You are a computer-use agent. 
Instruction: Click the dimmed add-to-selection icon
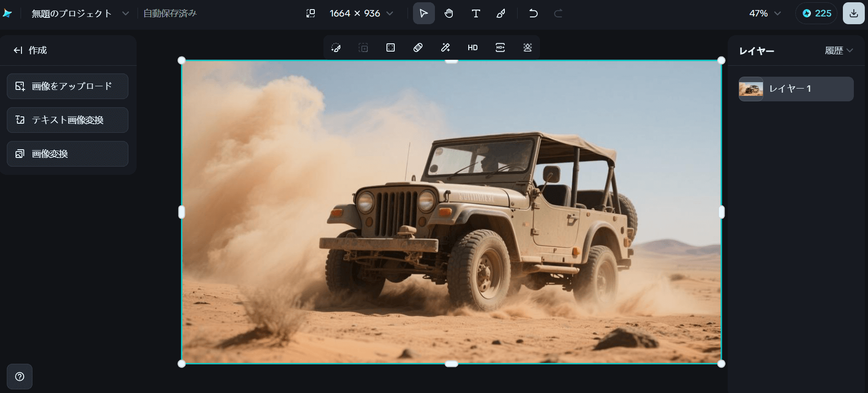point(363,47)
